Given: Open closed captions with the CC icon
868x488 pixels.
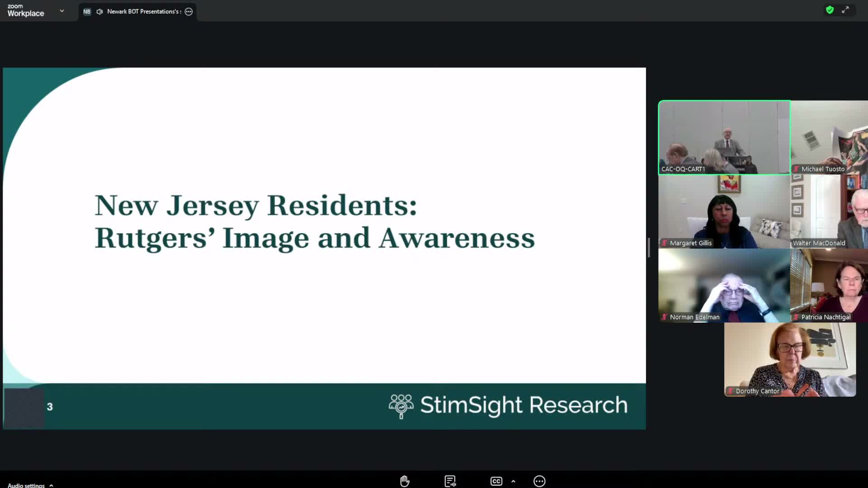Looking at the screenshot, I should (496, 481).
